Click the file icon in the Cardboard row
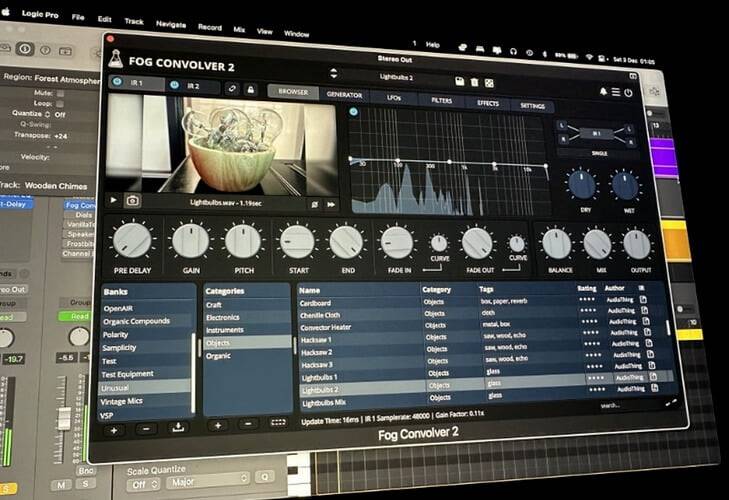The width and height of the screenshot is (729, 500). (x=643, y=299)
